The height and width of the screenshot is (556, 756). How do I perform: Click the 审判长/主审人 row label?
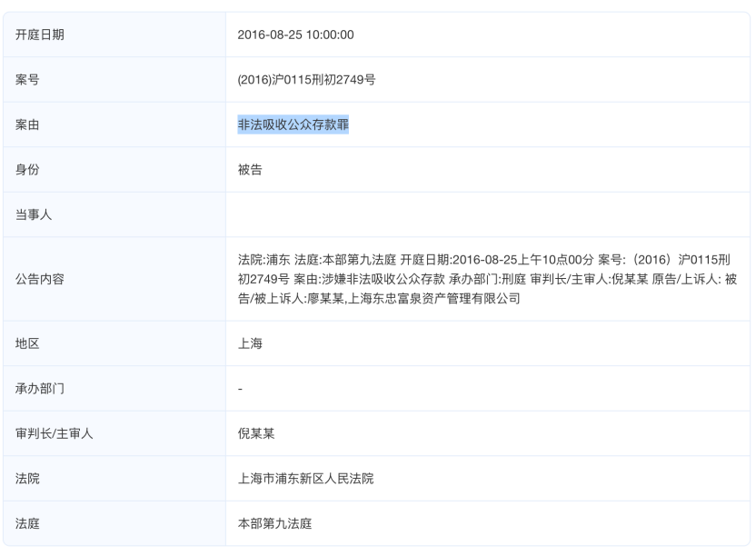55,433
